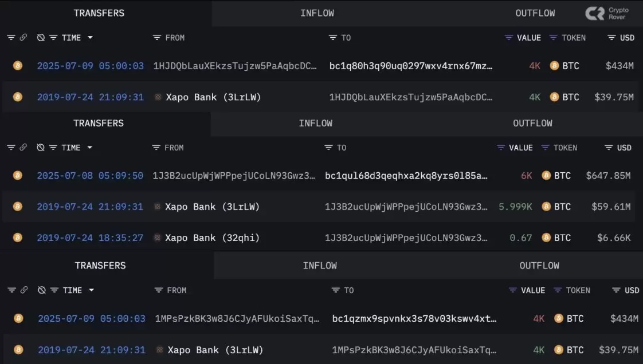
Task: Open TIME column filter in middle panel
Action: pyautogui.click(x=53, y=148)
